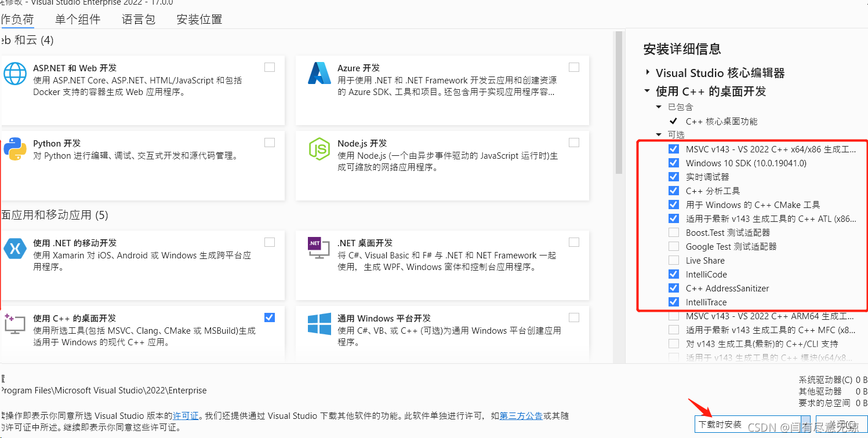868x438 pixels.
Task: Click the Xamarin mobile development icon
Action: pos(15,249)
